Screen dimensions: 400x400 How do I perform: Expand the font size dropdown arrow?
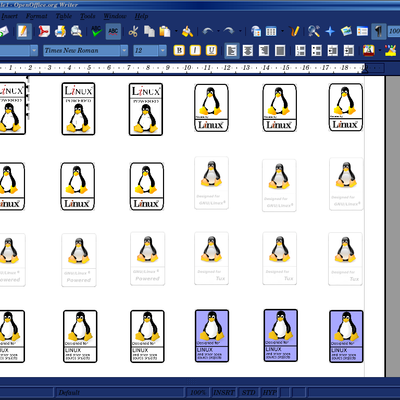163,51
